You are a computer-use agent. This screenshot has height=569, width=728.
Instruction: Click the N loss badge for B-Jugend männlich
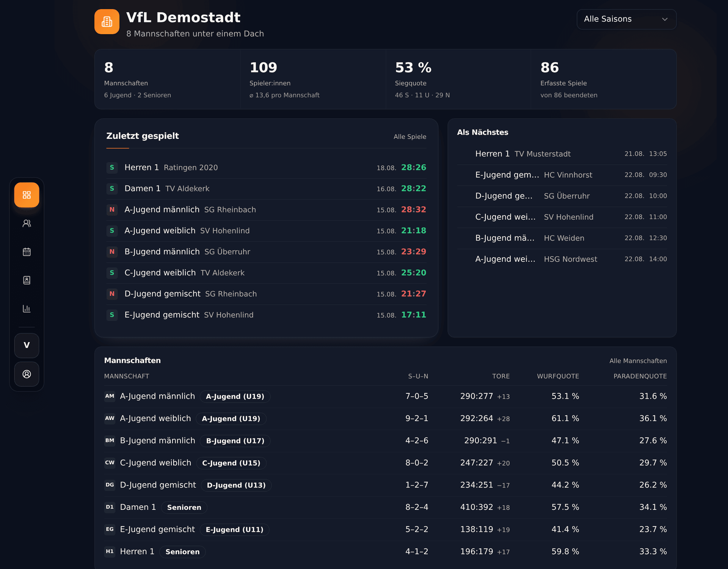click(112, 252)
